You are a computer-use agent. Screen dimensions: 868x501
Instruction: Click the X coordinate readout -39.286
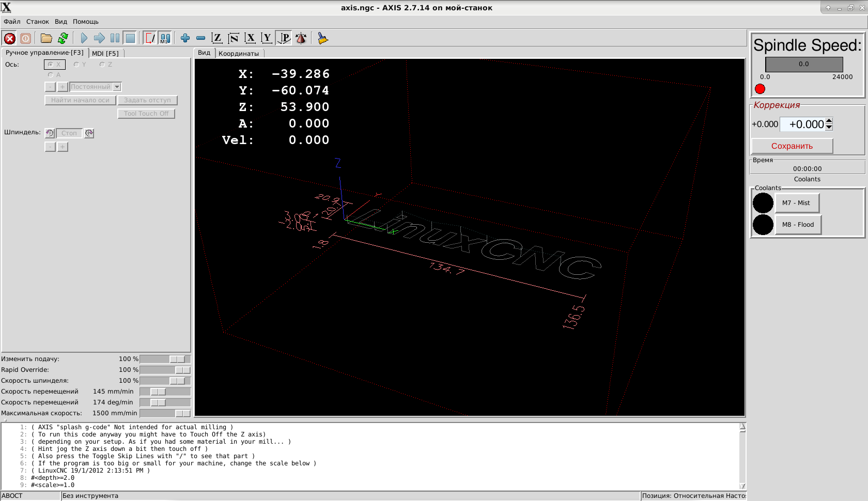click(x=284, y=74)
